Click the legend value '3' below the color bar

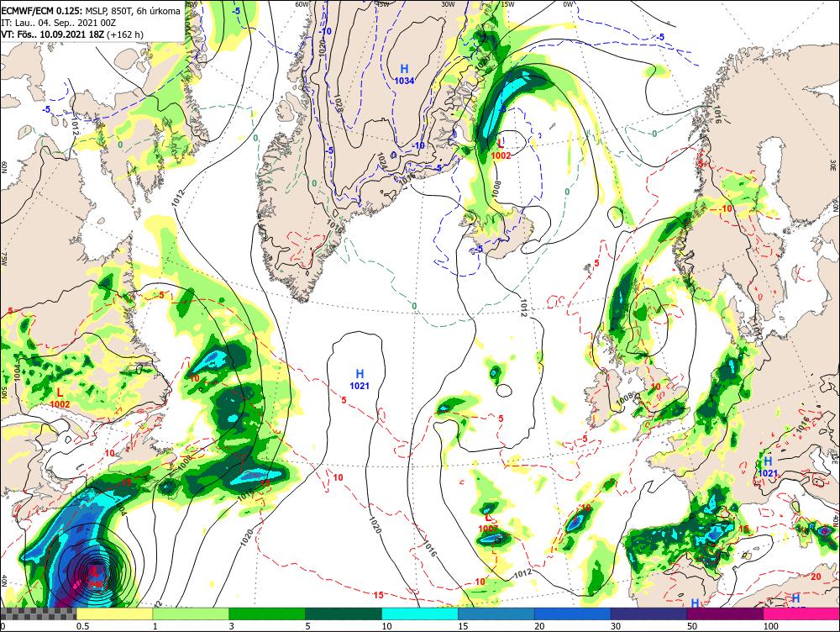(x=232, y=626)
